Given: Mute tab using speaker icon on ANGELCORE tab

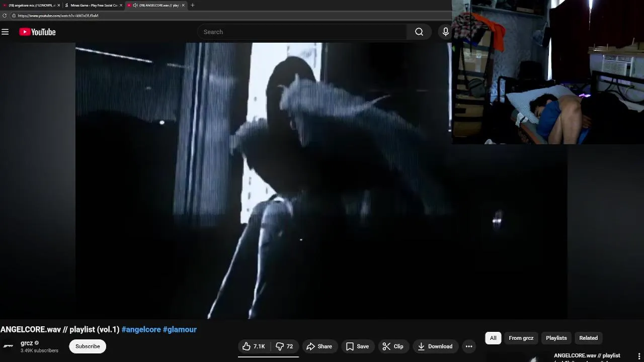Looking at the screenshot, I should 135,5.
